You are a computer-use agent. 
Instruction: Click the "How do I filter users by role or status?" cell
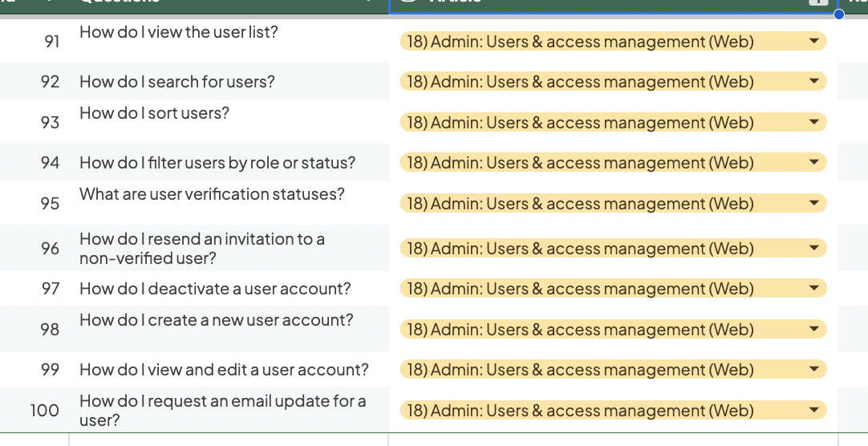(x=229, y=162)
